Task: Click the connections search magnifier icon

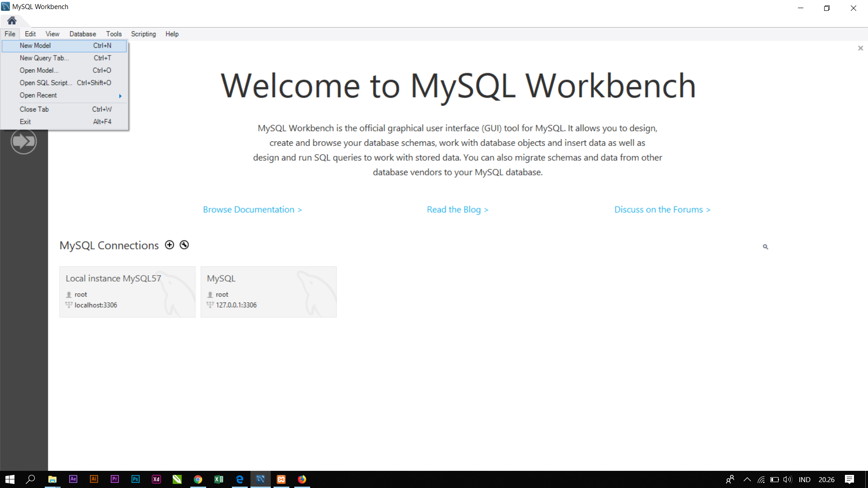Action: coord(765,247)
